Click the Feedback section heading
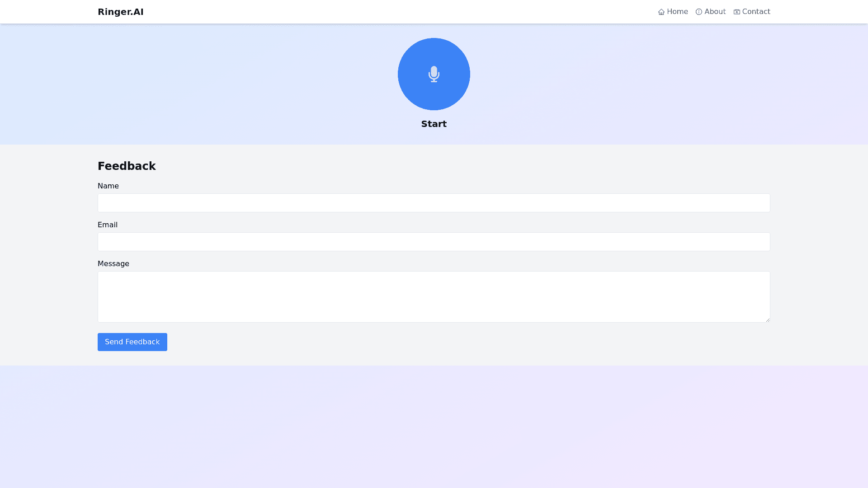Viewport: 868px width, 488px height. point(127,166)
